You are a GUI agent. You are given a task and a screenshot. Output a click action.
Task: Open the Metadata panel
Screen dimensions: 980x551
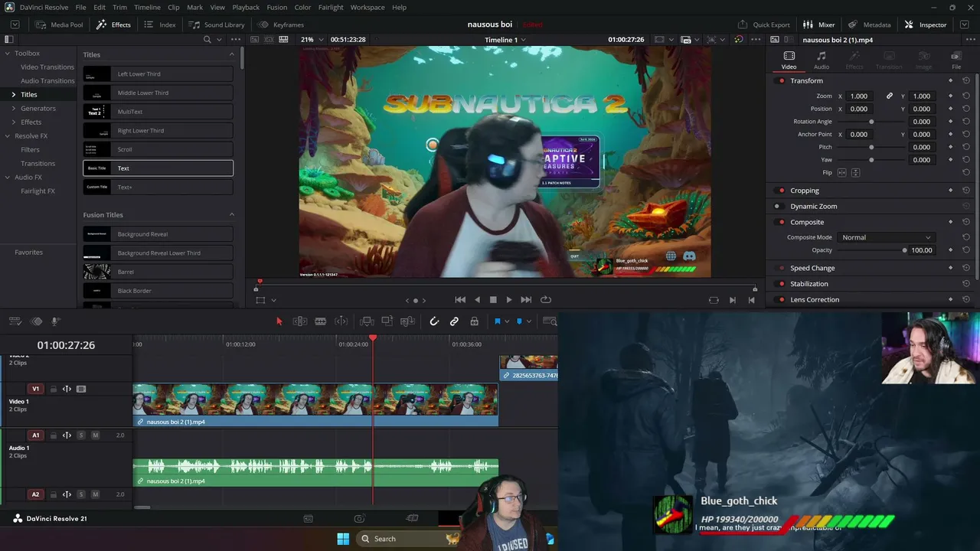tap(869, 24)
